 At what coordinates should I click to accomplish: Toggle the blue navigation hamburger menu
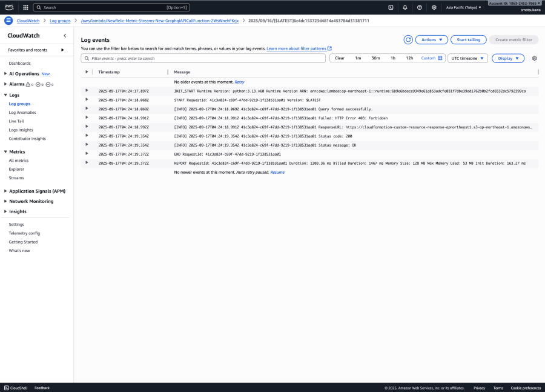pos(8,21)
